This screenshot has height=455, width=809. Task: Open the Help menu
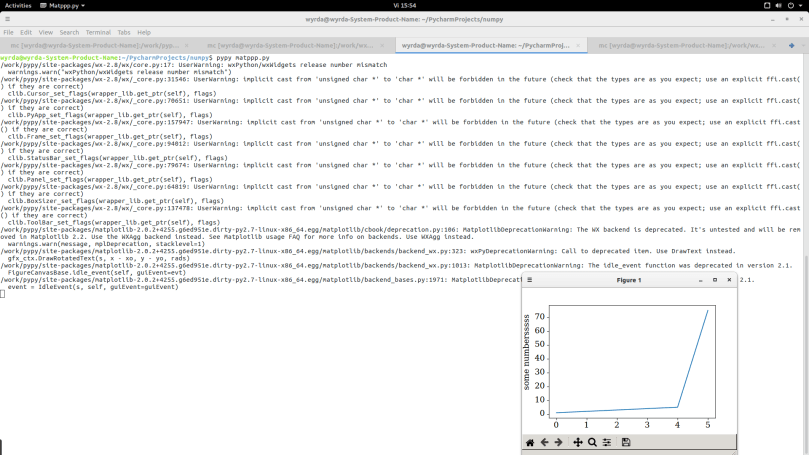coord(144,32)
